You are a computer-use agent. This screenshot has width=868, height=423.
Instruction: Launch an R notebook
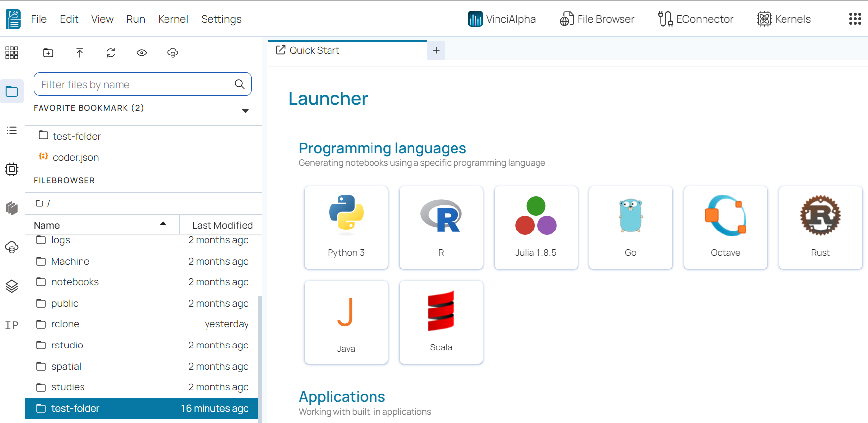click(441, 228)
